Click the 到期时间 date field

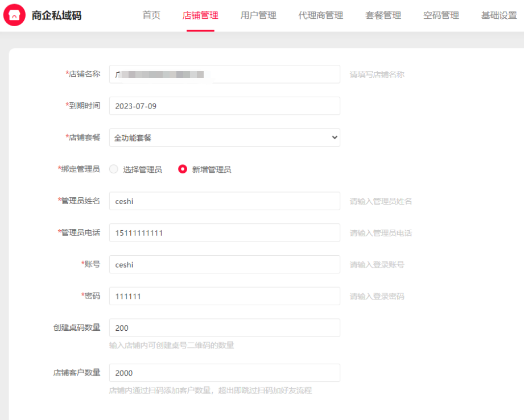click(x=224, y=106)
